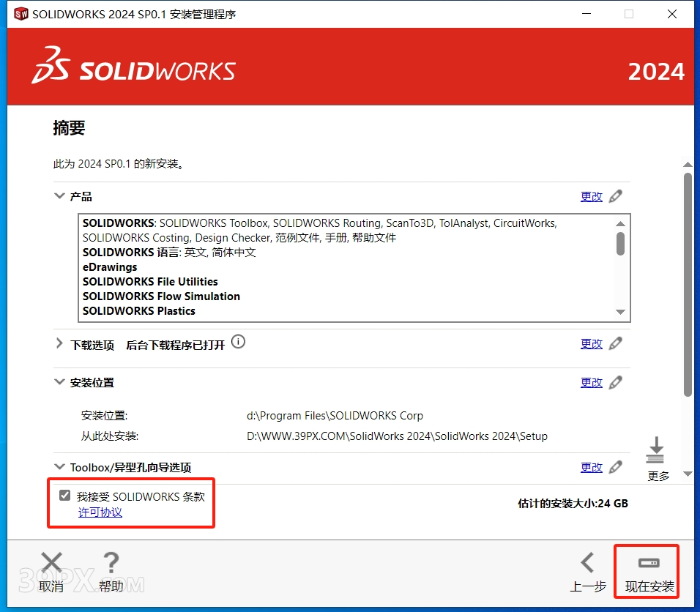This screenshot has height=612, width=700.
Task: Open 帮助 question mark icon
Action: tap(111, 563)
